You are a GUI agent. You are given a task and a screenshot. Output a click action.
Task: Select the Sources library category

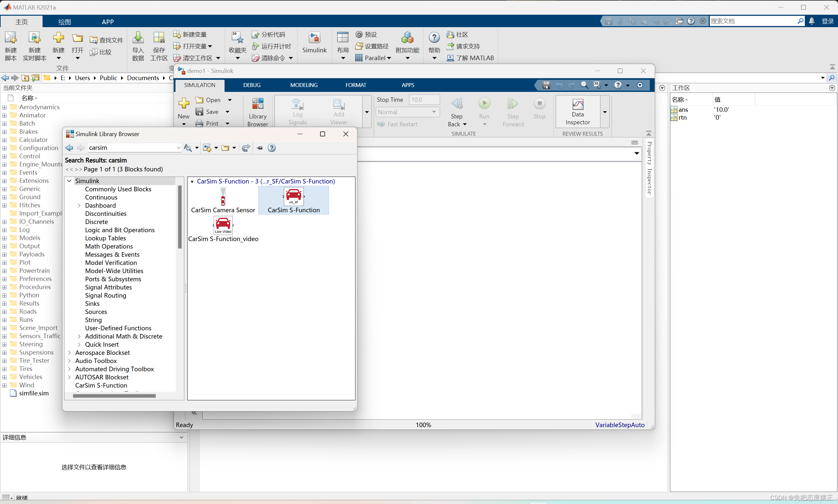[x=96, y=312]
